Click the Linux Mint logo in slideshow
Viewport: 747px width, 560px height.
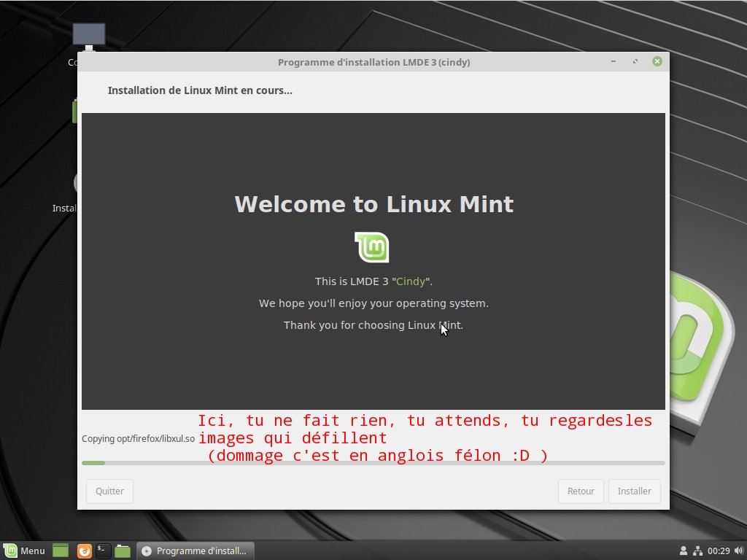pyautogui.click(x=372, y=247)
